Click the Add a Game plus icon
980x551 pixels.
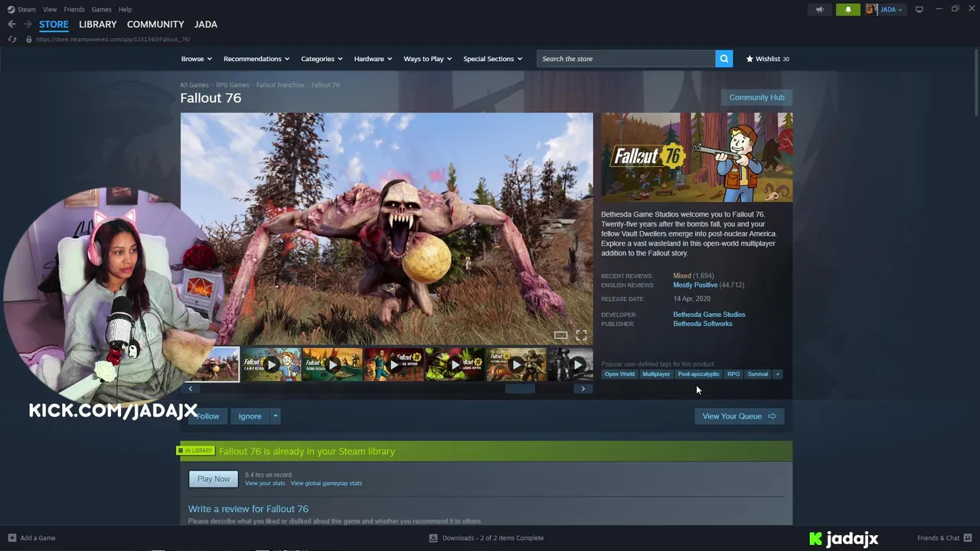point(11,538)
